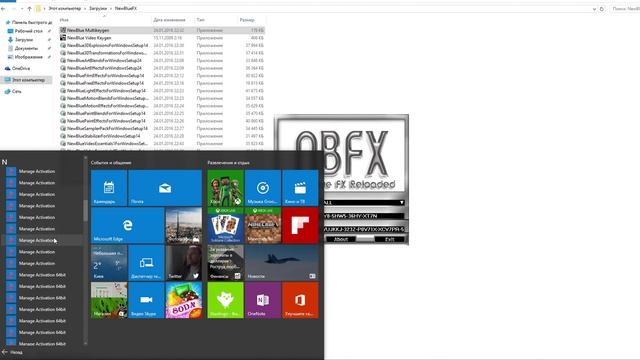
Task: Click the Exit button in keygen
Action: point(390,239)
